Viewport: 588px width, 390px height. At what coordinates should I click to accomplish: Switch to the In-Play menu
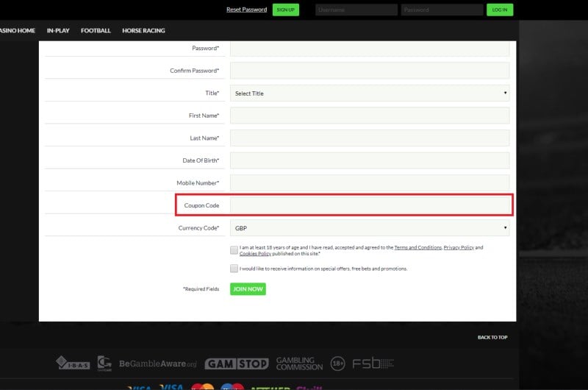(58, 31)
